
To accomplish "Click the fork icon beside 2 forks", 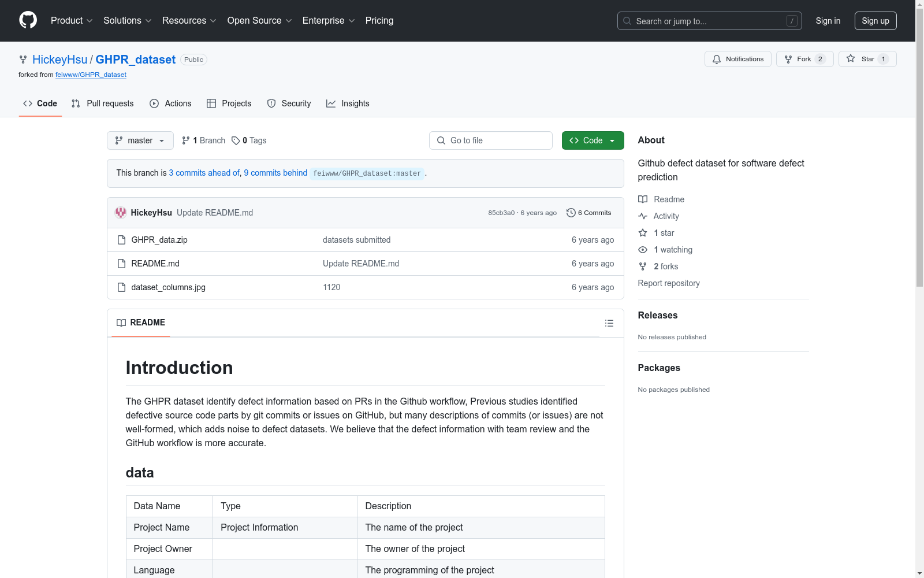I will 643,266.
